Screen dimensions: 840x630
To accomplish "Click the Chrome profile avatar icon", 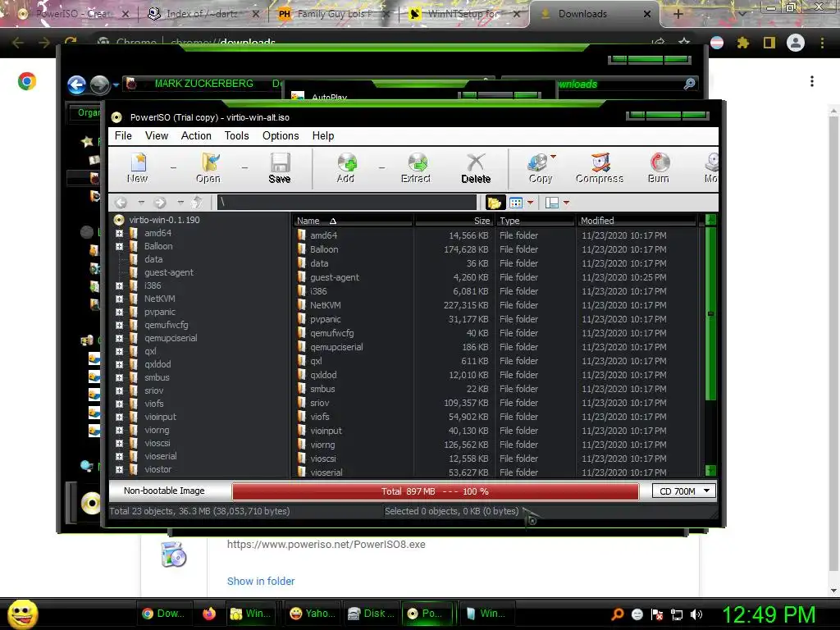I will pyautogui.click(x=796, y=43).
